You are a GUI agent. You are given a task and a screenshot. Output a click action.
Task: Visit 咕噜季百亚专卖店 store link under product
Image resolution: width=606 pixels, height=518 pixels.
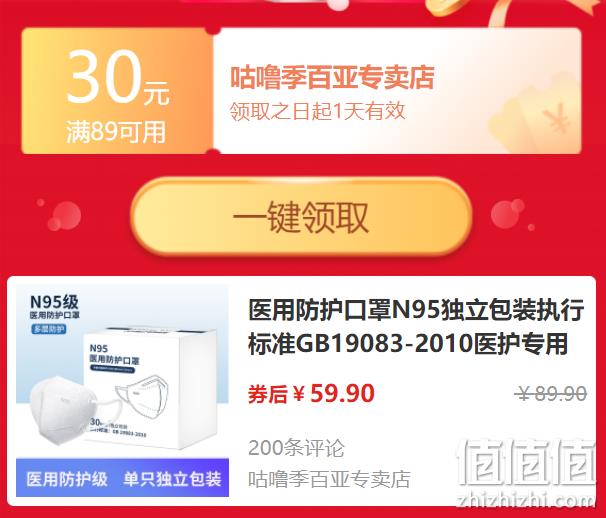[x=329, y=479]
